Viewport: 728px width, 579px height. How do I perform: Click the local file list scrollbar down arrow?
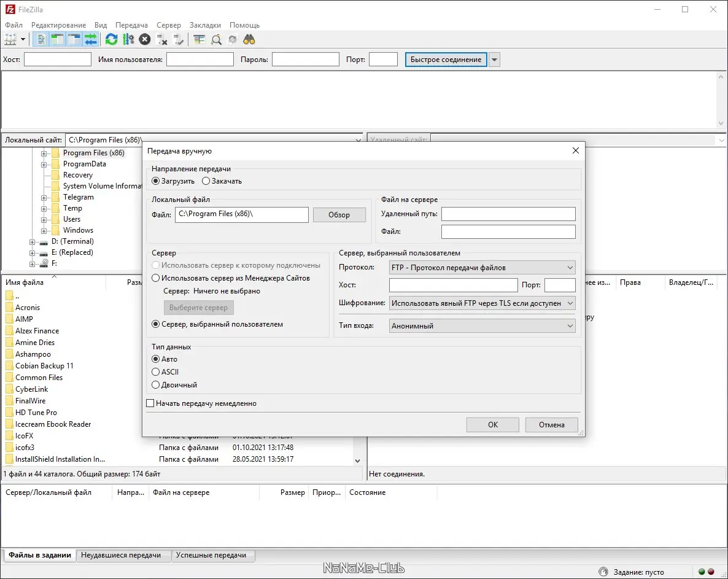[358, 460]
